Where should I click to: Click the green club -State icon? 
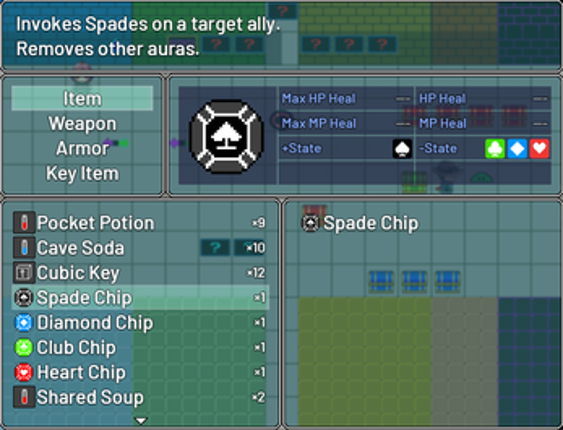(x=495, y=149)
